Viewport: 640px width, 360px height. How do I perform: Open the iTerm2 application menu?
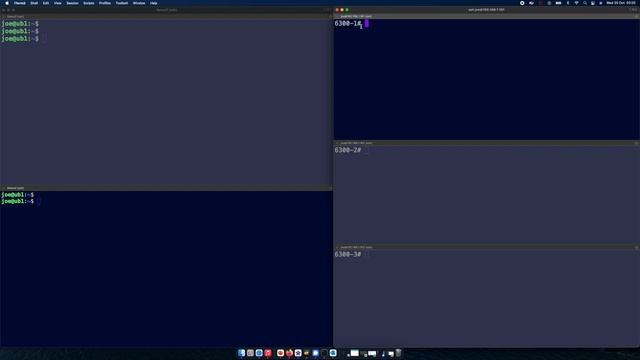tap(20, 3)
